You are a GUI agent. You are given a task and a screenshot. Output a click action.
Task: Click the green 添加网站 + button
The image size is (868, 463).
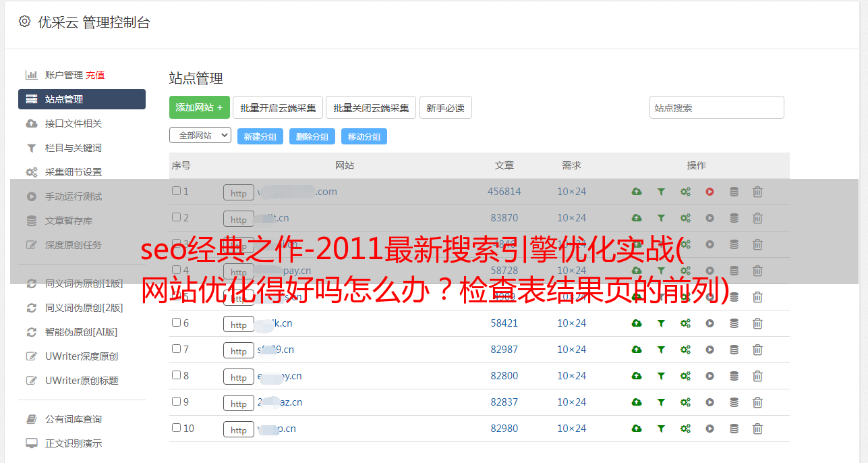tap(200, 107)
